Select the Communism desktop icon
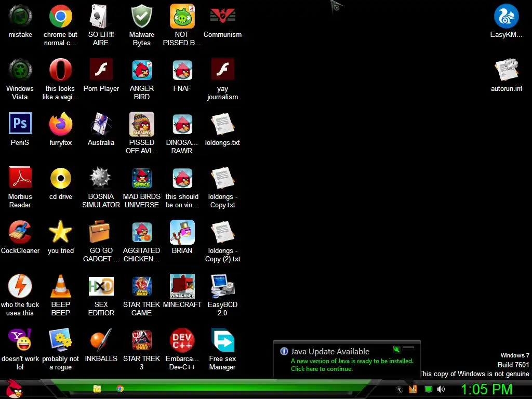532x399 pixels. point(222,16)
